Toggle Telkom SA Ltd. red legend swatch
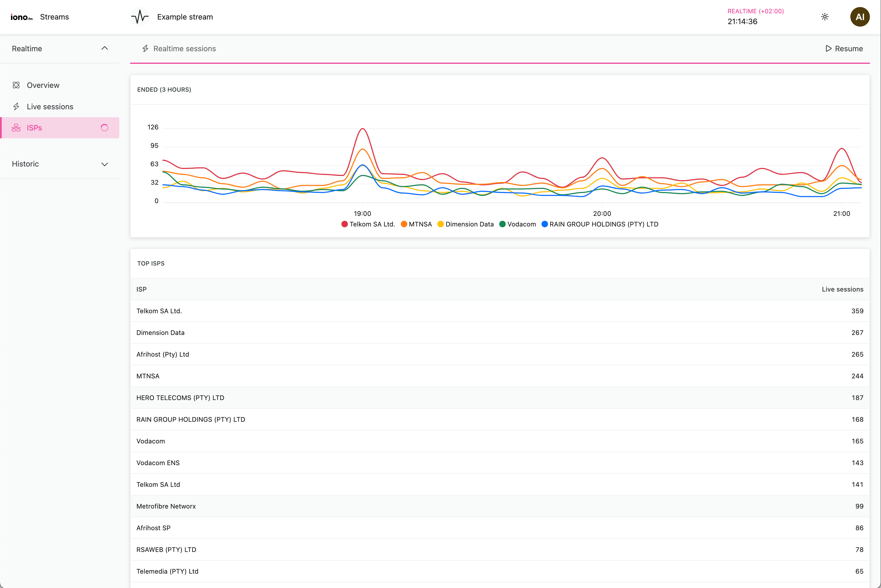The image size is (881, 588). [x=345, y=224]
